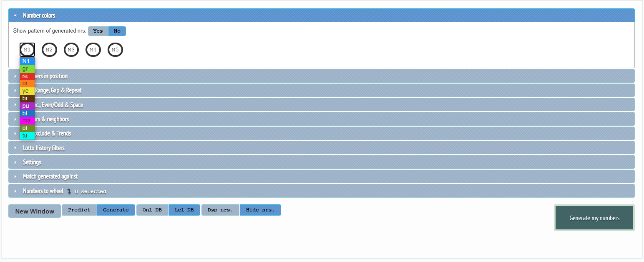Click the down-arrow icon beside Numbers to wheel
This screenshot has height=262, width=644.
(x=69, y=191)
